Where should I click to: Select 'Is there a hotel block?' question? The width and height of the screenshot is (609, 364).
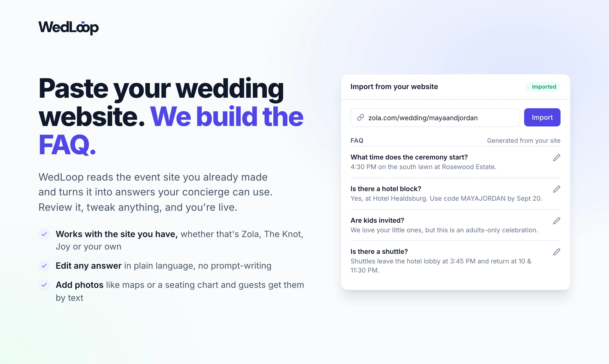click(386, 189)
